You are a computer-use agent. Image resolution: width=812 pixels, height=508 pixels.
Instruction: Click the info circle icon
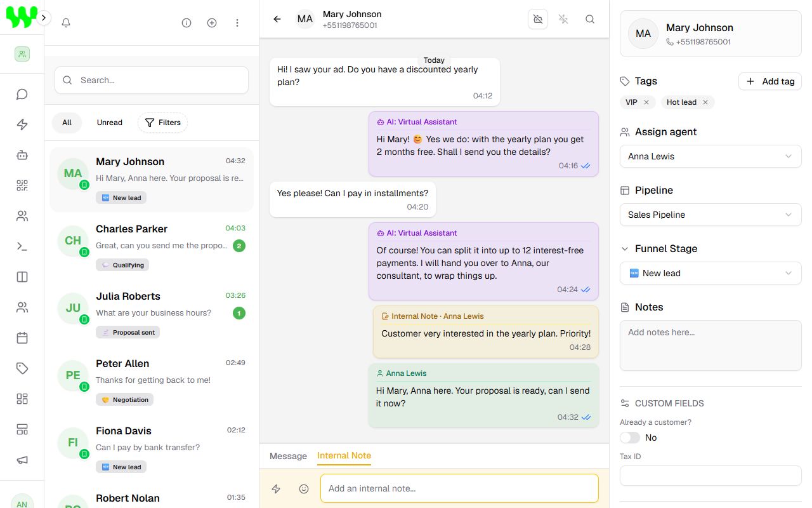187,23
